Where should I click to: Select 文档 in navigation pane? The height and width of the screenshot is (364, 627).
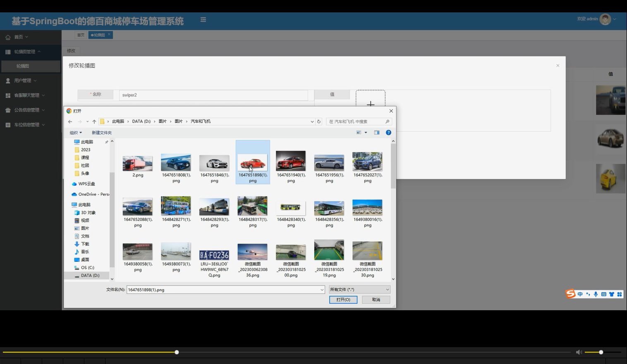coord(85,236)
